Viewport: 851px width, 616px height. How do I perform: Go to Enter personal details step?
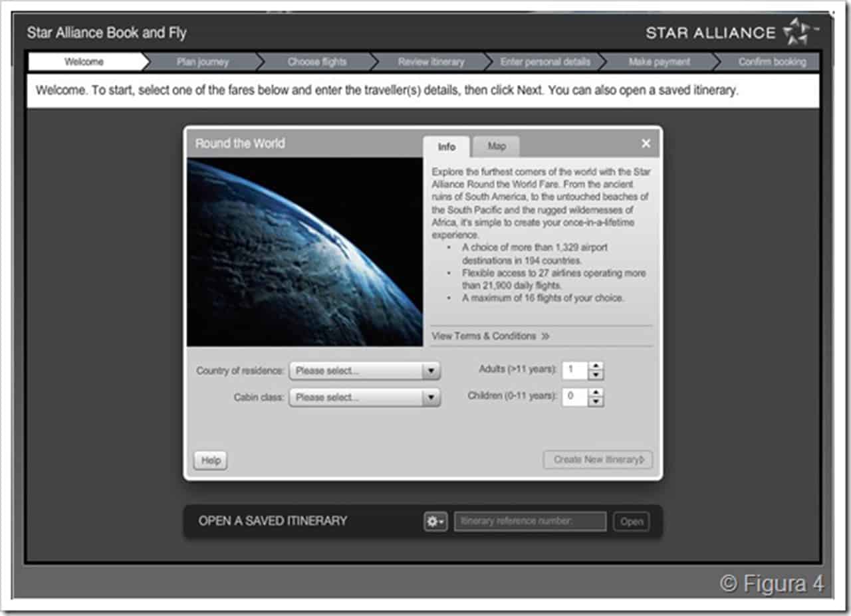point(546,62)
